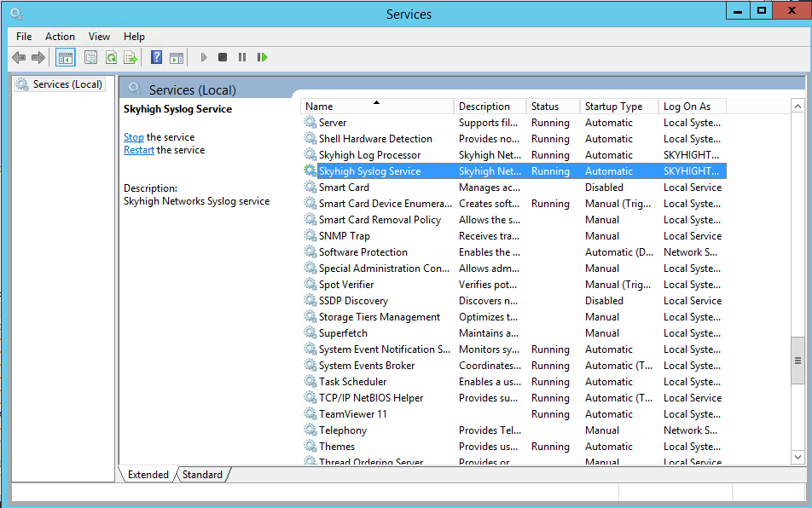Toggle the Show/Hide Console Tree icon

tap(65, 57)
